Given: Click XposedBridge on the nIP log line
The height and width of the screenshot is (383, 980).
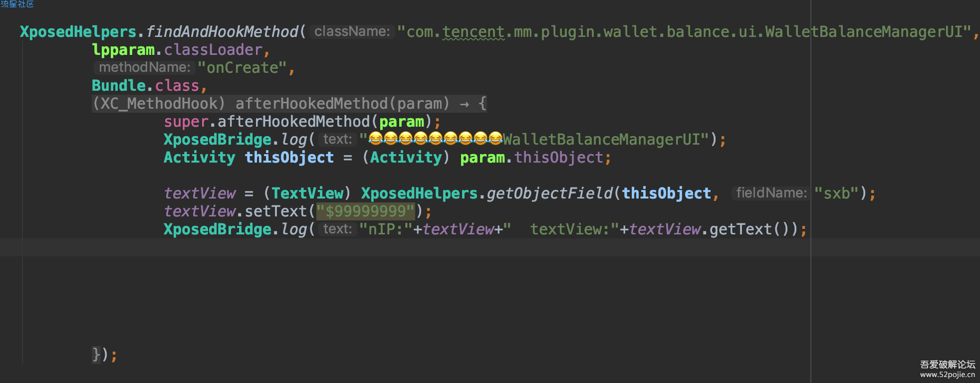Looking at the screenshot, I should 218,229.
